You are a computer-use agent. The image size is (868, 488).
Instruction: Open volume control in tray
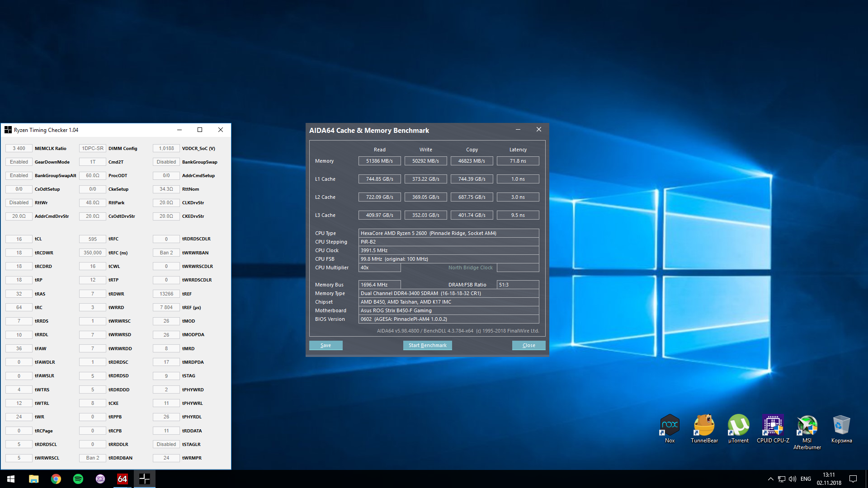pos(793,479)
